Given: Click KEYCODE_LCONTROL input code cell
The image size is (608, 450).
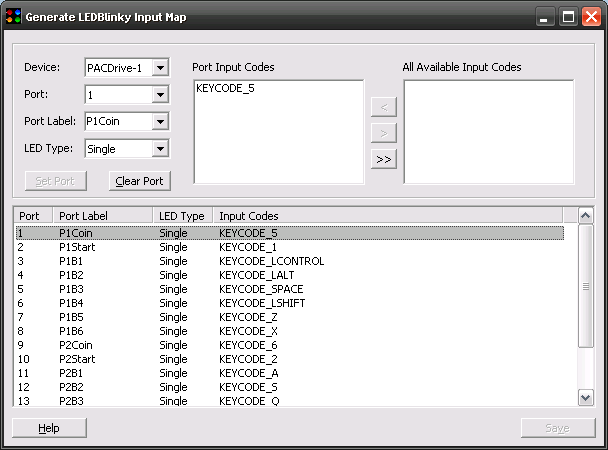Looking at the screenshot, I should 271,261.
